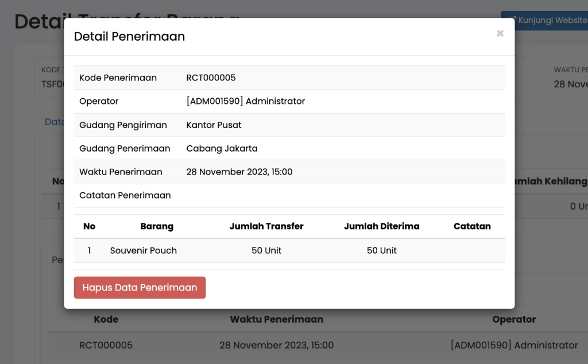This screenshot has width=588, height=364.
Task: Click the 50 Unit value under Jumlah Diterima
Action: [381, 250]
